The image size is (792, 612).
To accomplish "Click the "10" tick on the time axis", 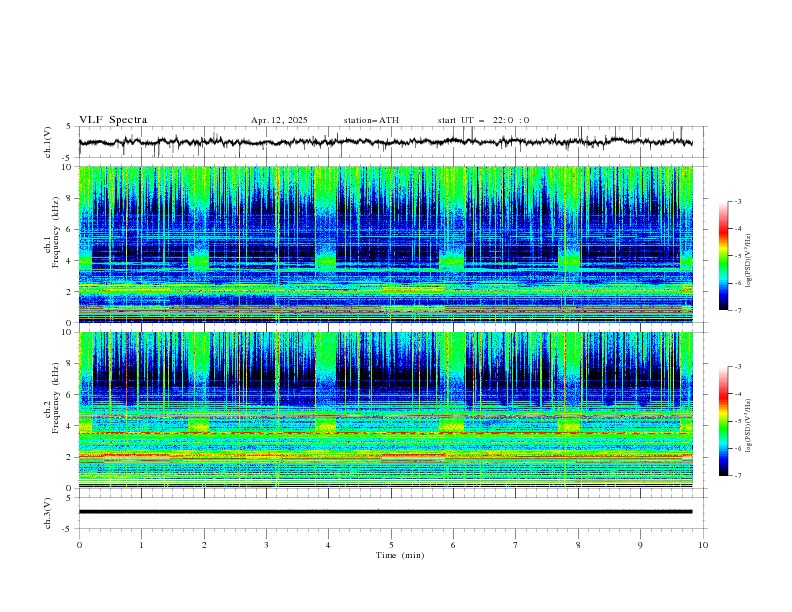I will (x=703, y=545).
